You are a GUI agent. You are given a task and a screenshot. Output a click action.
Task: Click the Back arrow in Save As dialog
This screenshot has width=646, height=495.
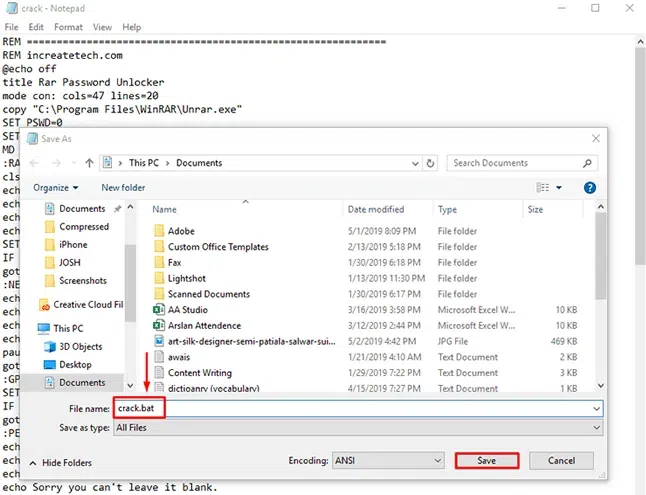[34, 163]
